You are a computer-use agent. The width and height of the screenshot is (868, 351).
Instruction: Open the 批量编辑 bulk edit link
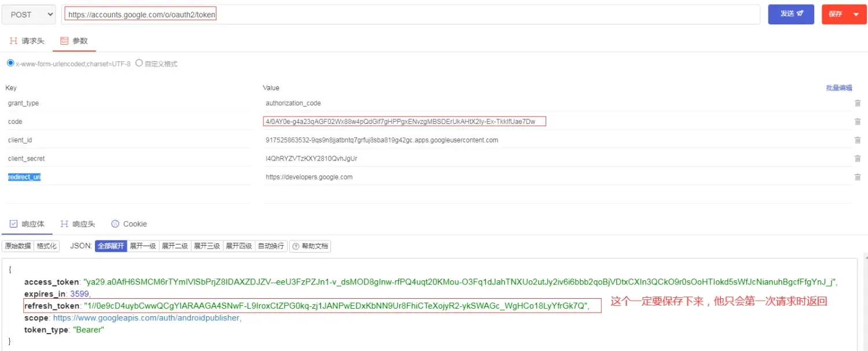(839, 88)
